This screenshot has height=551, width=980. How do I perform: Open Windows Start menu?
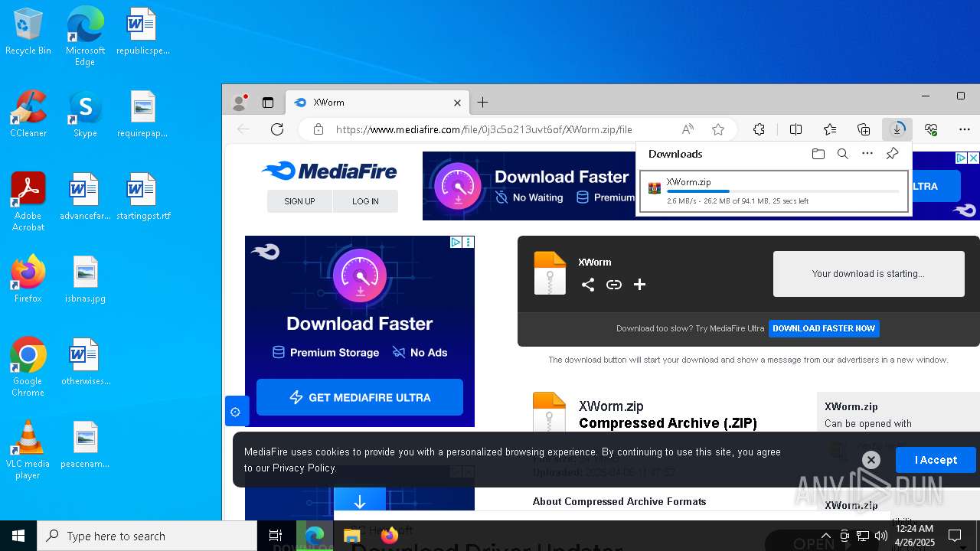18,536
